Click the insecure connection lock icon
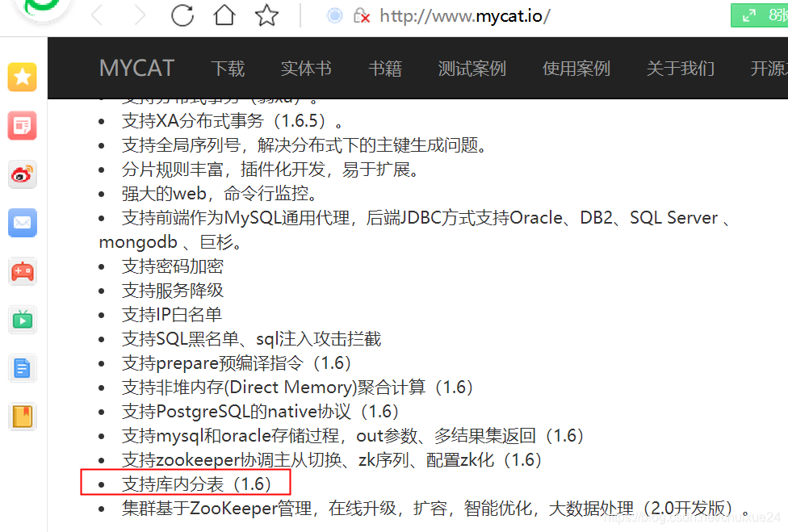The height and width of the screenshot is (532, 788). 362,16
